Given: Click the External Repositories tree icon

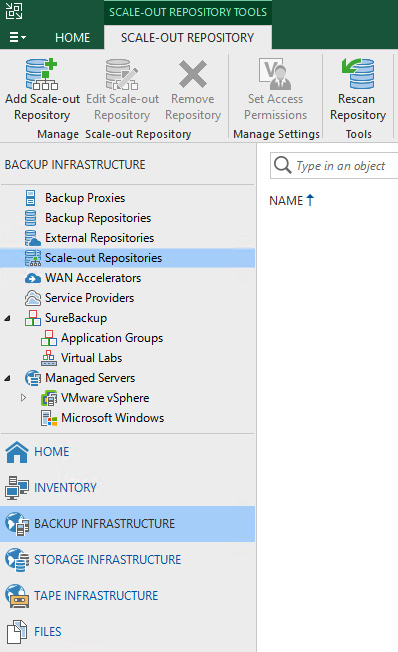Looking at the screenshot, I should 32,238.
